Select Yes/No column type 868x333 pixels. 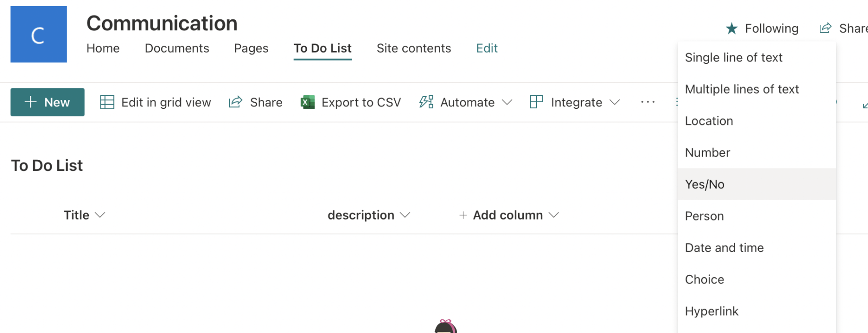pos(704,184)
